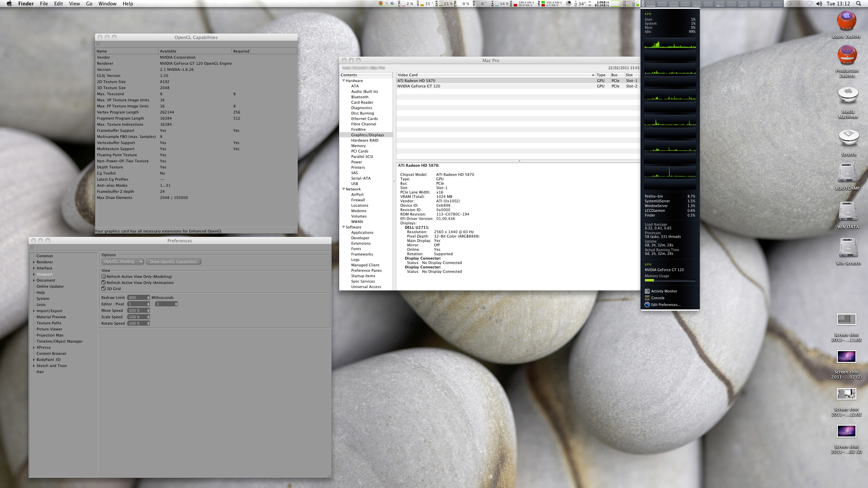Expand the Document preferences category
Image resolution: width=868 pixels, height=488 pixels.
[34, 280]
